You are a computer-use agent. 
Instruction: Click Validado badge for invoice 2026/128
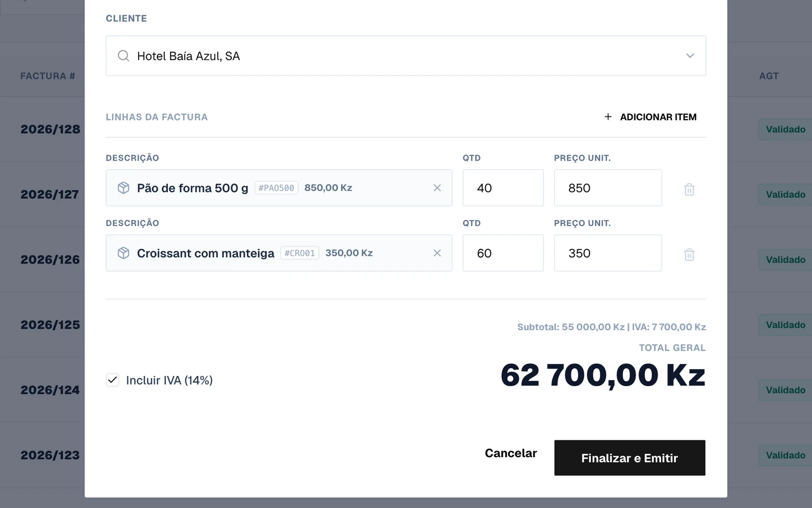tap(785, 129)
